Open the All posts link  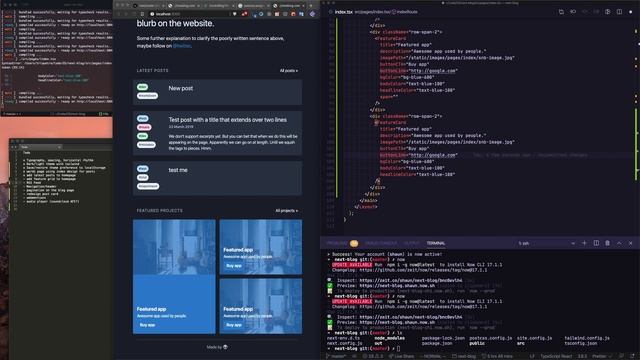tap(289, 71)
